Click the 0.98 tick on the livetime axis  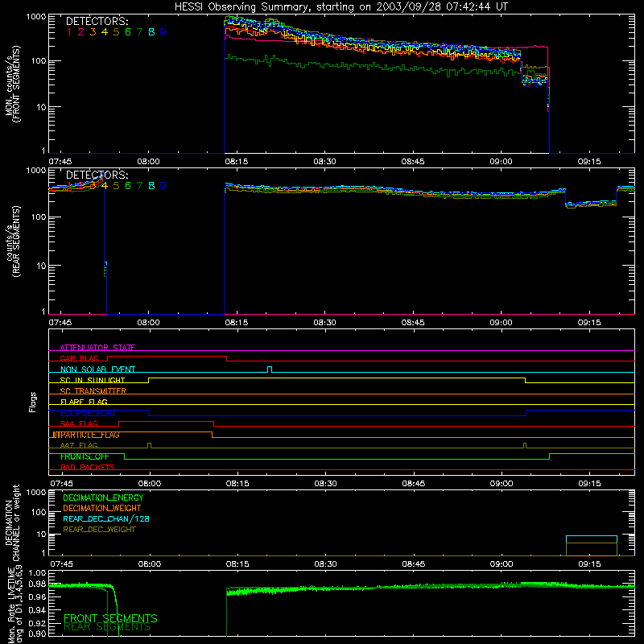(38, 584)
